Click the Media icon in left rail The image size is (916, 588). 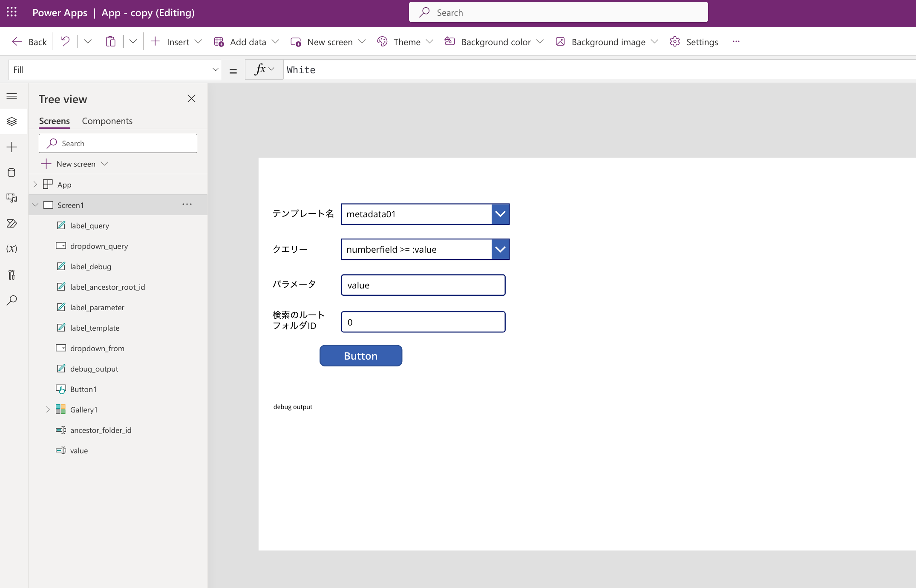pyautogui.click(x=12, y=198)
